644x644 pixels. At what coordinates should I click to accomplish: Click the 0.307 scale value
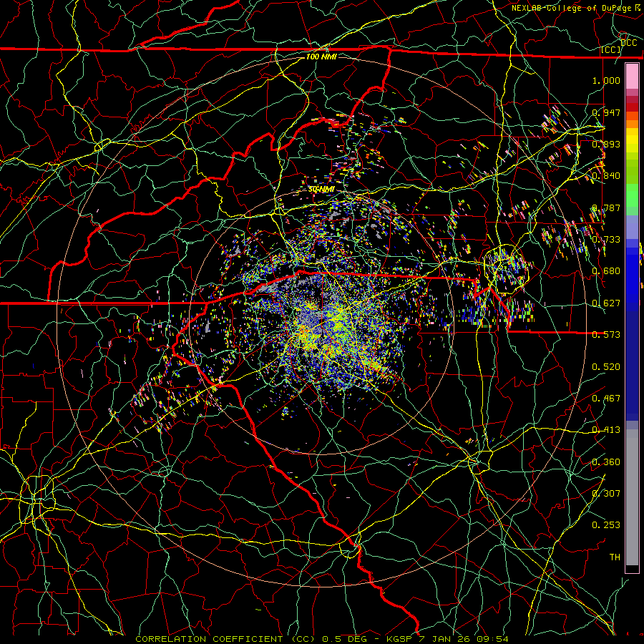606,494
